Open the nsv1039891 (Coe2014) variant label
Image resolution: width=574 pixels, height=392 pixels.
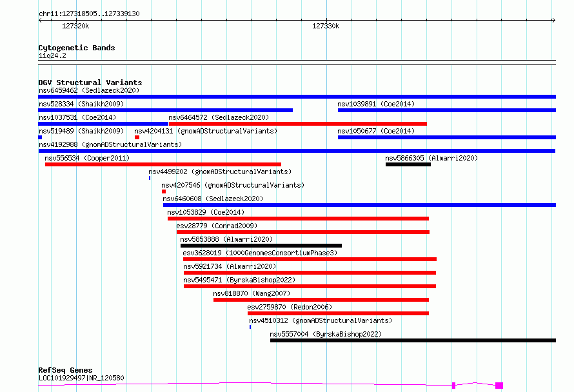376,104
